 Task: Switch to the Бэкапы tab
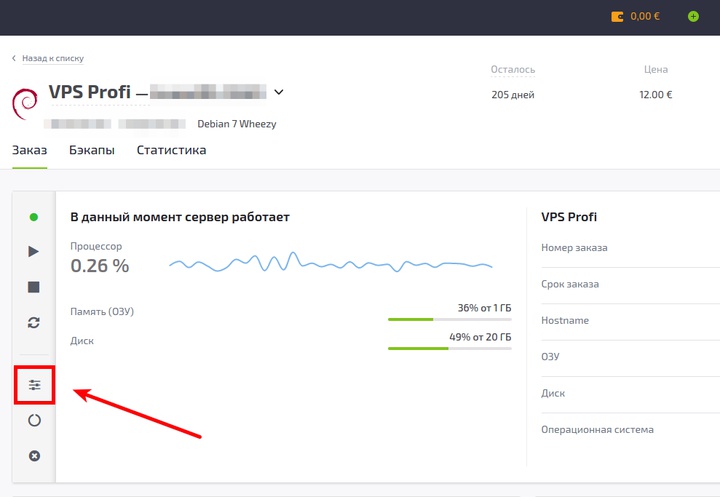click(92, 150)
